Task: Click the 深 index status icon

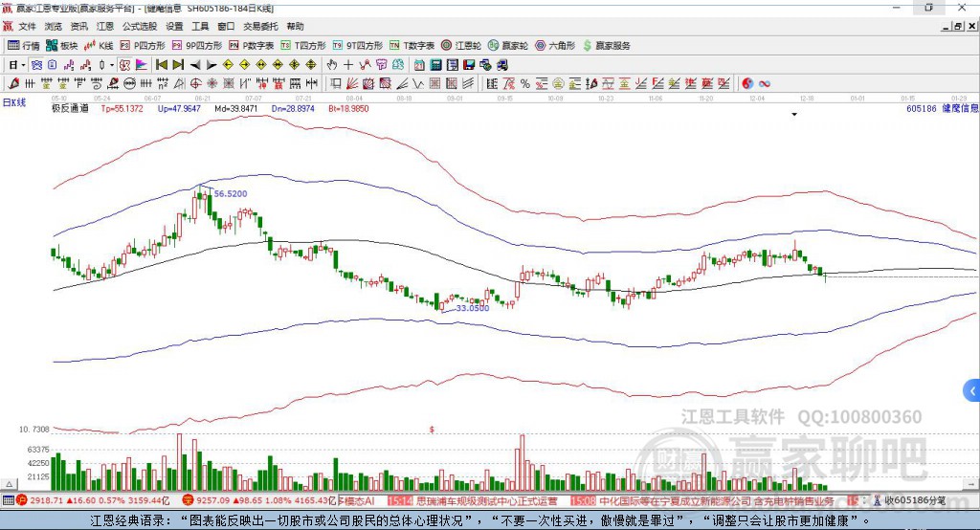Action: pos(189,500)
